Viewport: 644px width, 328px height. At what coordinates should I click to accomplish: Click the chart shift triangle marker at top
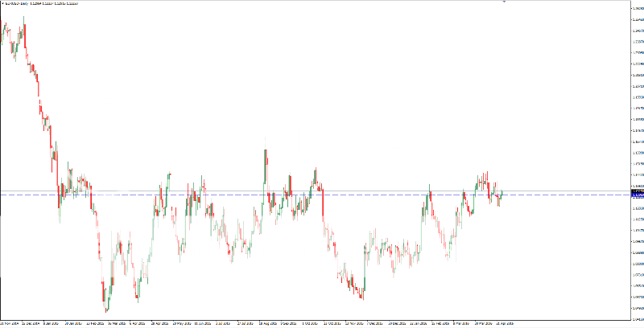coord(505,2)
